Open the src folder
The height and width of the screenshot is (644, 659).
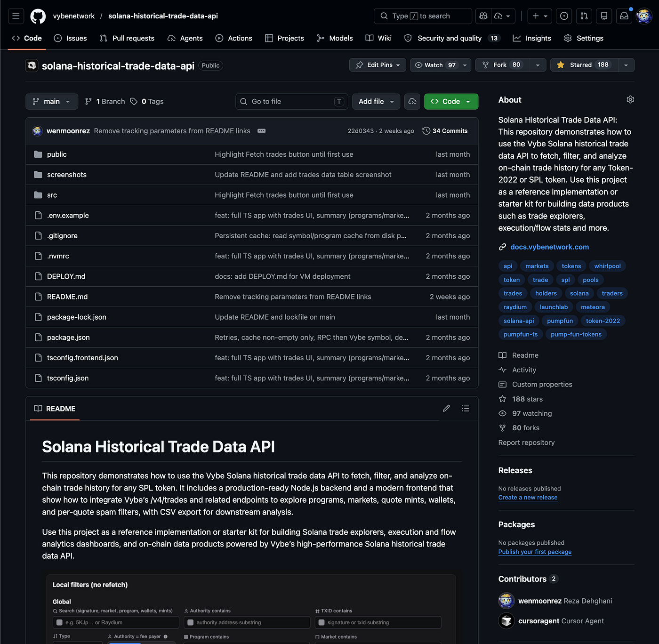pyautogui.click(x=52, y=195)
